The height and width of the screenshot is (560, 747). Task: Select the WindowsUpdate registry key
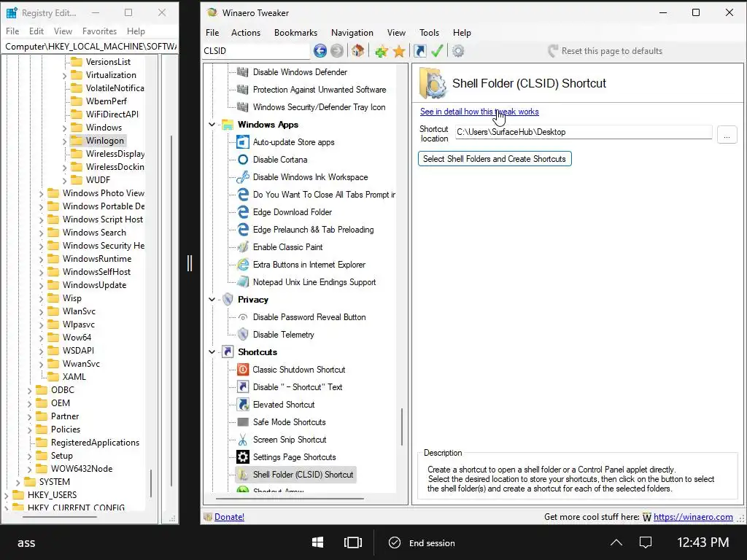(x=94, y=285)
